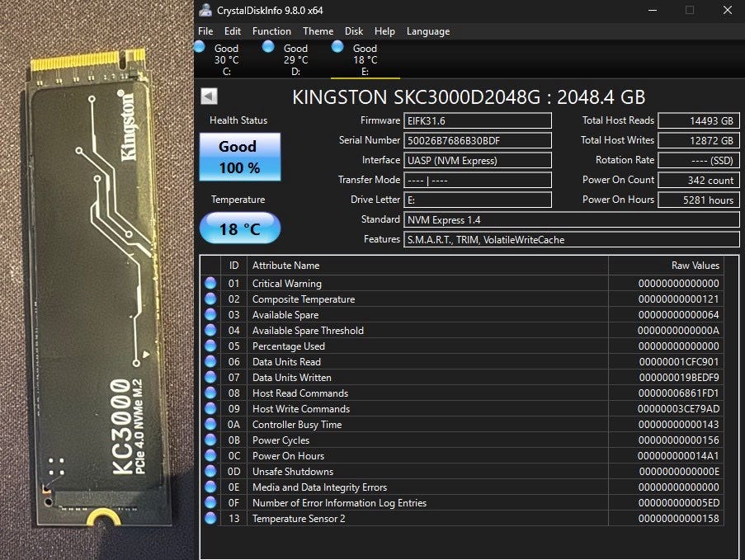This screenshot has height=560, width=745.
Task: Click the Percentage Used status orb
Action: pyautogui.click(x=210, y=346)
